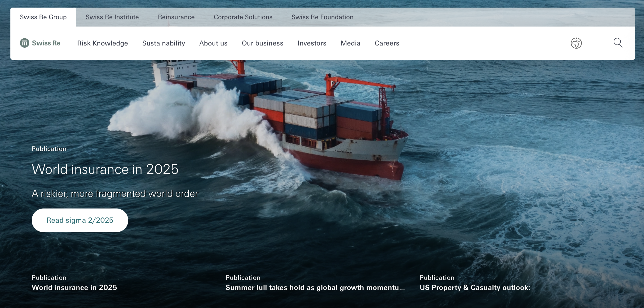Click the World insurance in 2025 headline
The image size is (644, 308).
(x=105, y=169)
